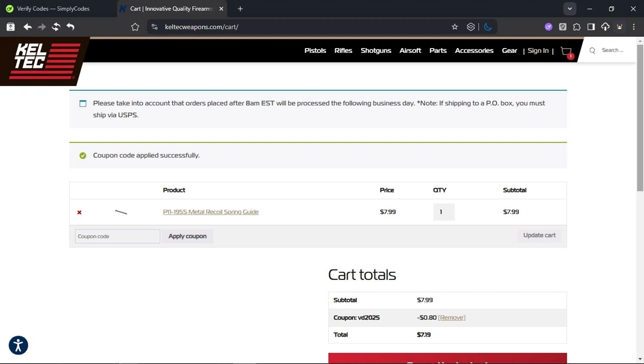Screen dimensions: 644x364
Task: Click the Sign In link
Action: 538,51
